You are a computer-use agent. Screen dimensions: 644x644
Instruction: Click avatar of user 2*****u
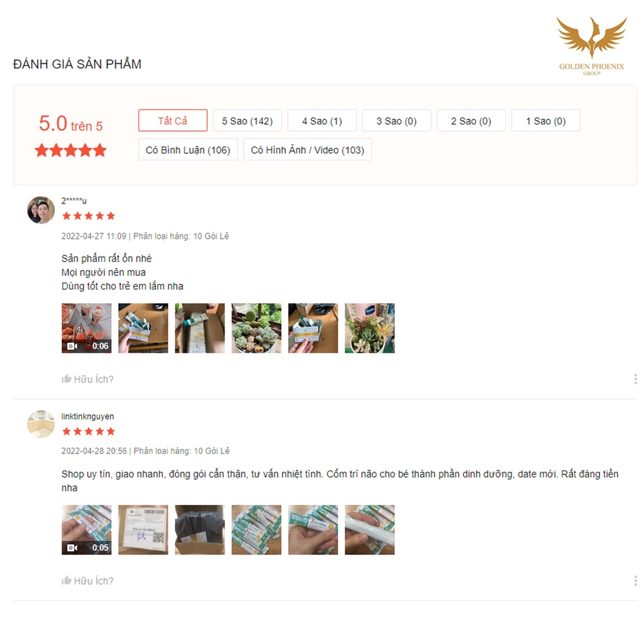pos(41,210)
